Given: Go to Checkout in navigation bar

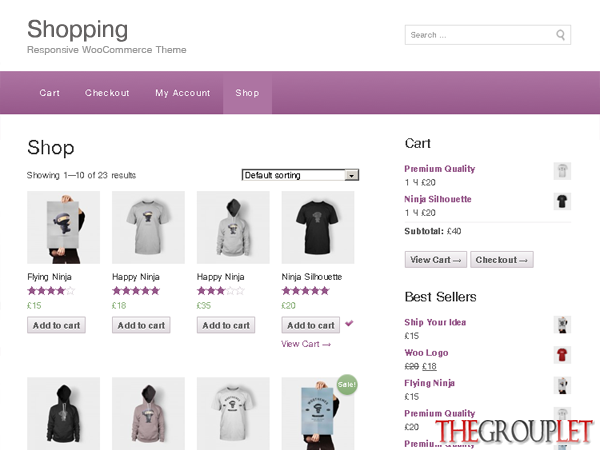Looking at the screenshot, I should pyautogui.click(x=107, y=93).
